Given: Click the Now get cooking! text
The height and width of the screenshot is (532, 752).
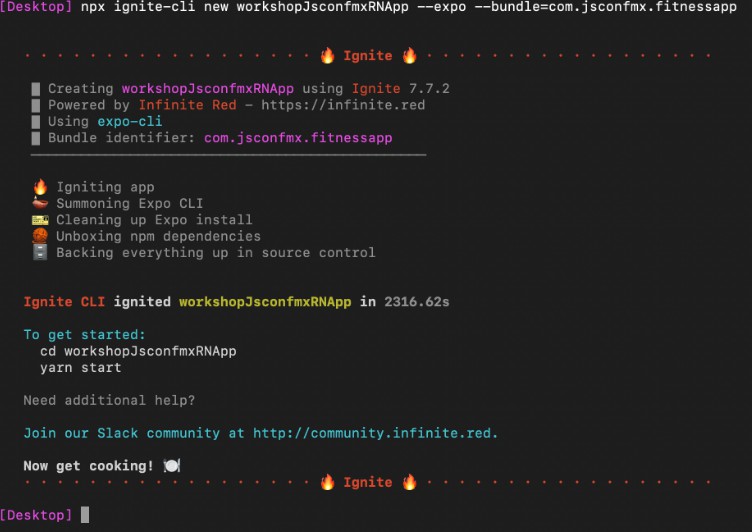Looking at the screenshot, I should point(88,466).
